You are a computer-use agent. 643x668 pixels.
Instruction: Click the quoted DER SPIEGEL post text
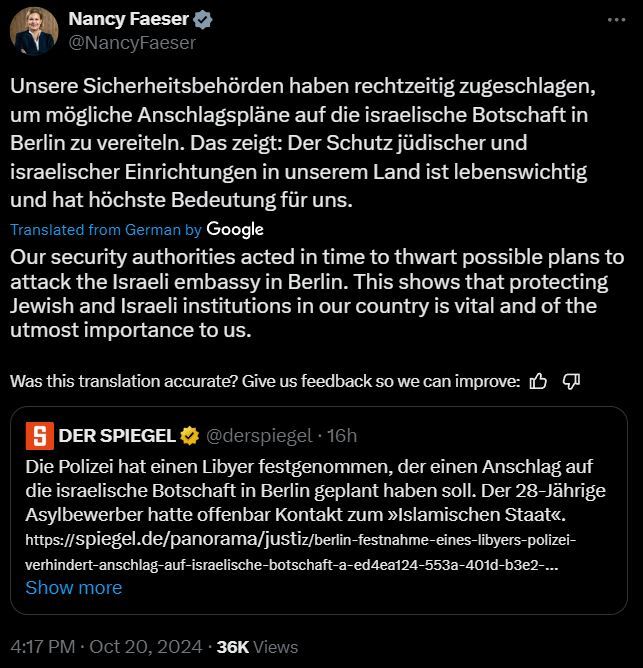[315, 490]
